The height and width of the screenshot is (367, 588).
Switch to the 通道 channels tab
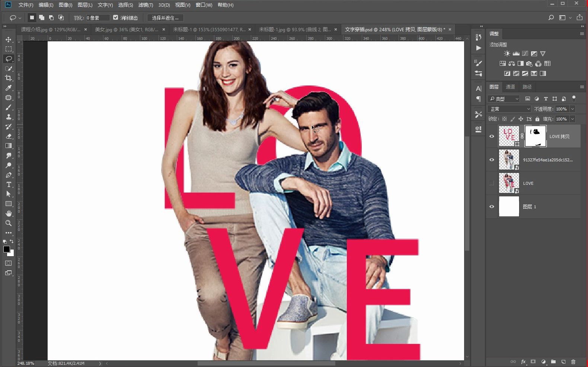pos(510,87)
